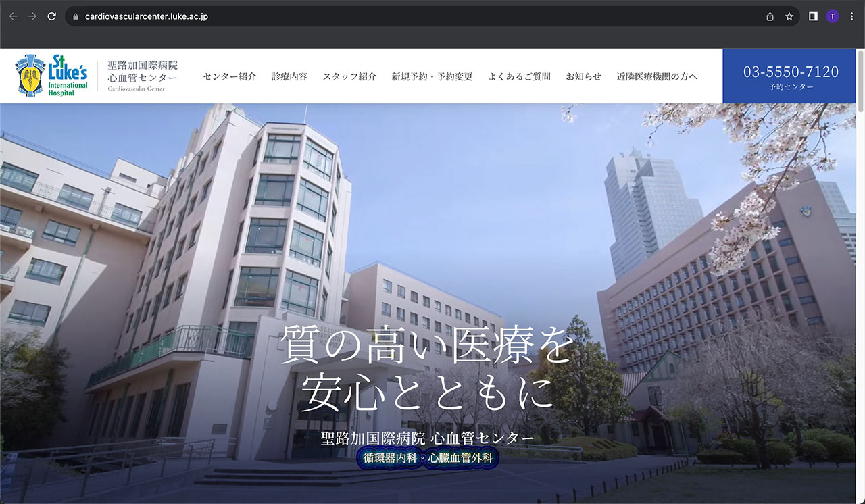
Task: Reload the page with the refresh icon
Action: click(51, 16)
